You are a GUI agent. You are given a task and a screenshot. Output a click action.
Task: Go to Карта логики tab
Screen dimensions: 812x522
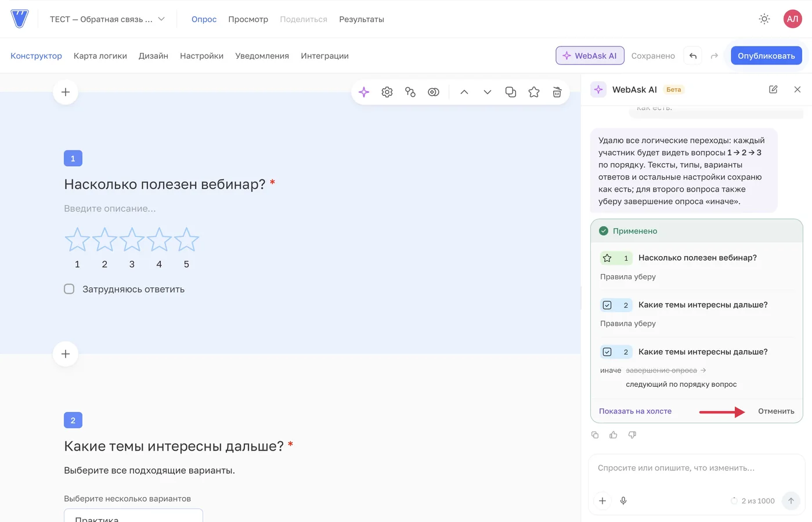pos(100,56)
